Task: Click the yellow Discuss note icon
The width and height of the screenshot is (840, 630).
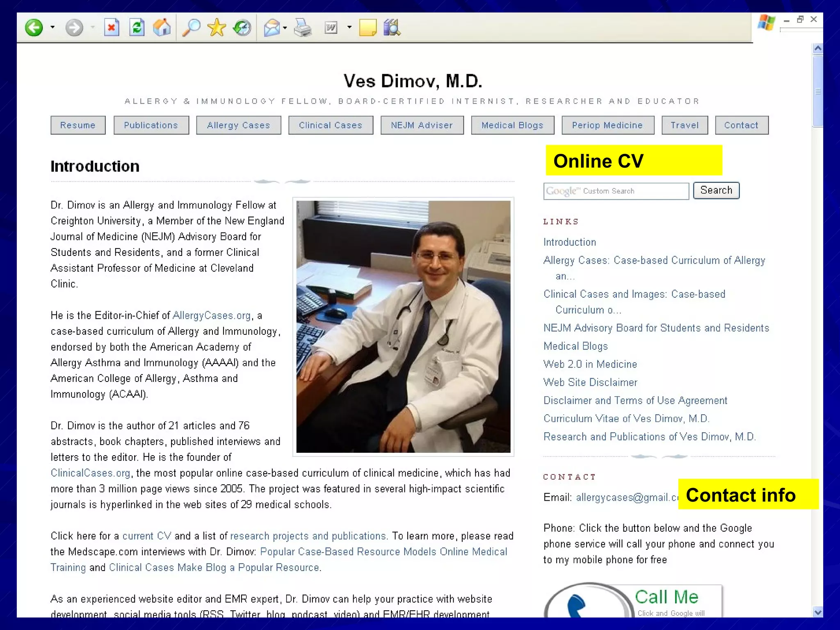Action: tap(367, 28)
